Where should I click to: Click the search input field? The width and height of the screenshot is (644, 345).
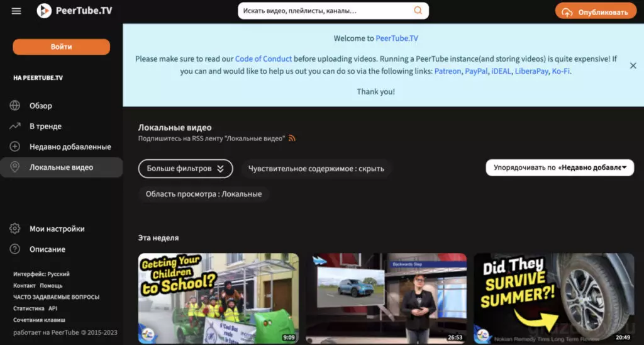tap(326, 11)
